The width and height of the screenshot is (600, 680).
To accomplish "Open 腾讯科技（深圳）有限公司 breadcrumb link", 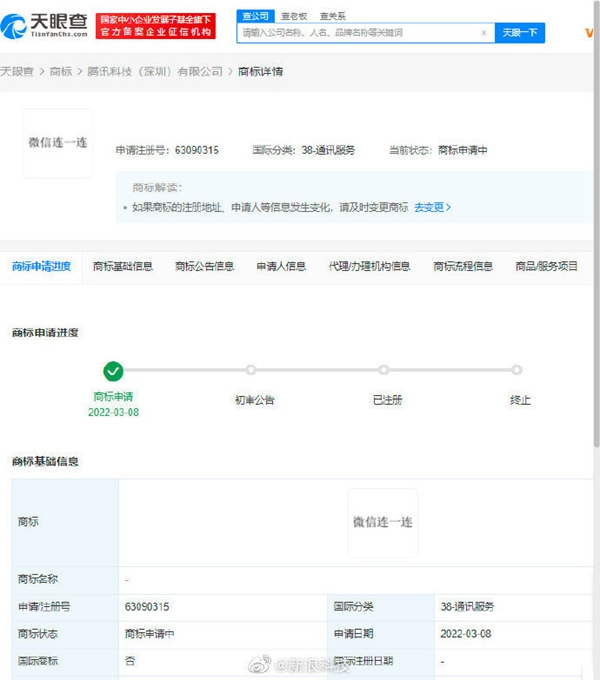I will pos(155,72).
